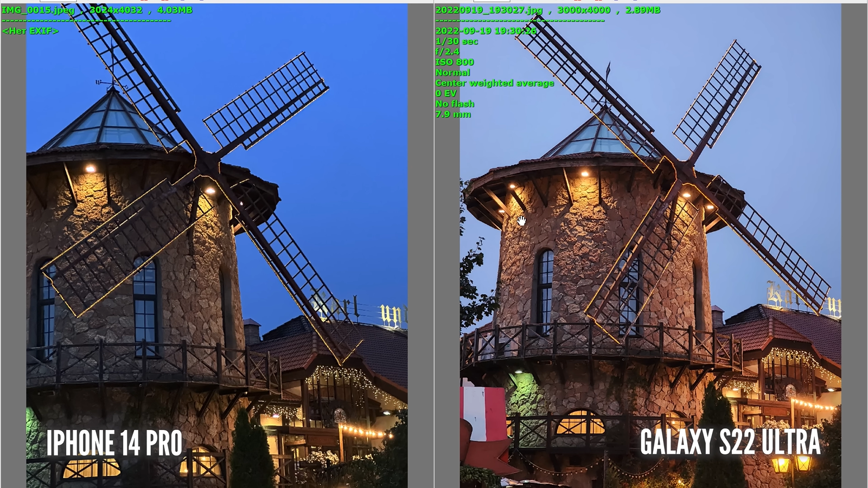Click the IMG_0015.jpeg file info header
Viewport: 868px width, 488px height.
pyautogui.click(x=97, y=10)
